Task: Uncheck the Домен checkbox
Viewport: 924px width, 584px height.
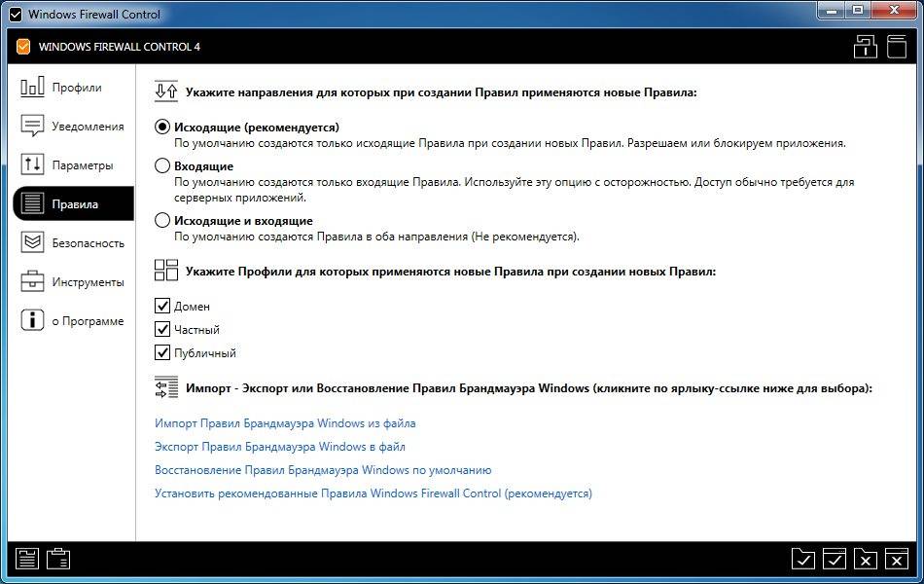Action: tap(162, 306)
